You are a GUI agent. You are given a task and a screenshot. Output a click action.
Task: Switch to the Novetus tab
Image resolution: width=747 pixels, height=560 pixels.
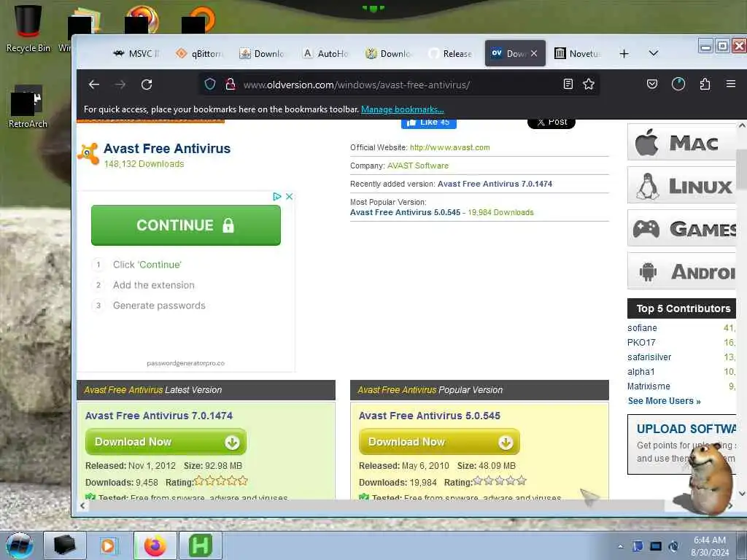pyautogui.click(x=578, y=54)
